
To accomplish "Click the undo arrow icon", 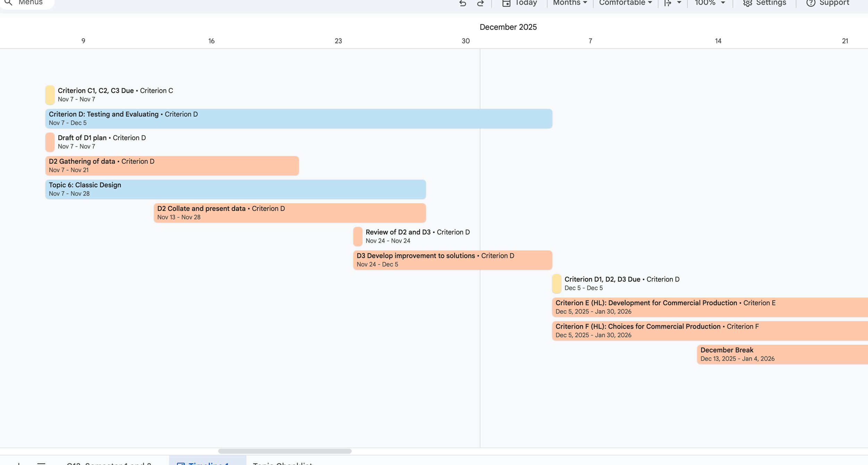I will point(462,3).
